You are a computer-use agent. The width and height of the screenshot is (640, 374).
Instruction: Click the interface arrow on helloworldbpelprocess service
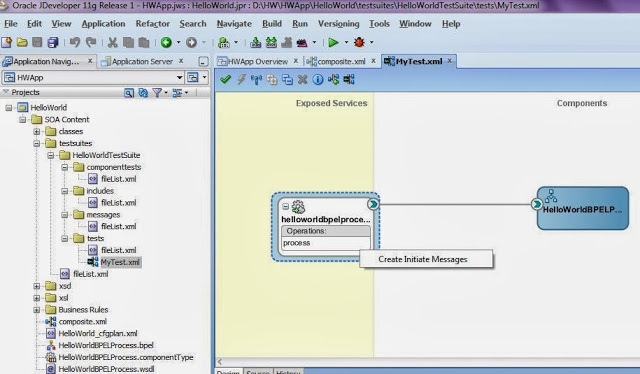[373, 204]
